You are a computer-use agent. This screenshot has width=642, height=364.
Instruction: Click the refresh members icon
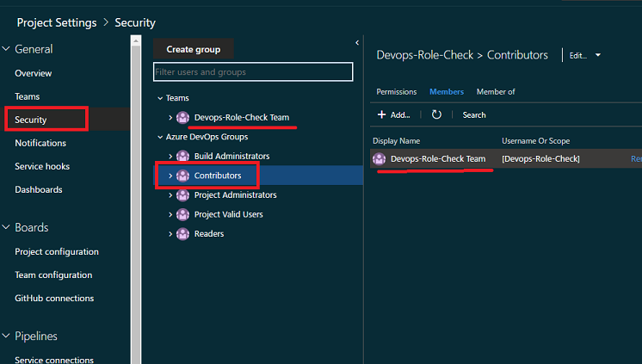(x=436, y=114)
